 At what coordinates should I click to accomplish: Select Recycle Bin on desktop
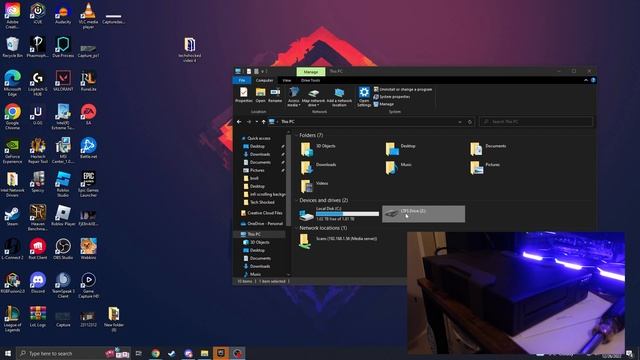coord(12,47)
